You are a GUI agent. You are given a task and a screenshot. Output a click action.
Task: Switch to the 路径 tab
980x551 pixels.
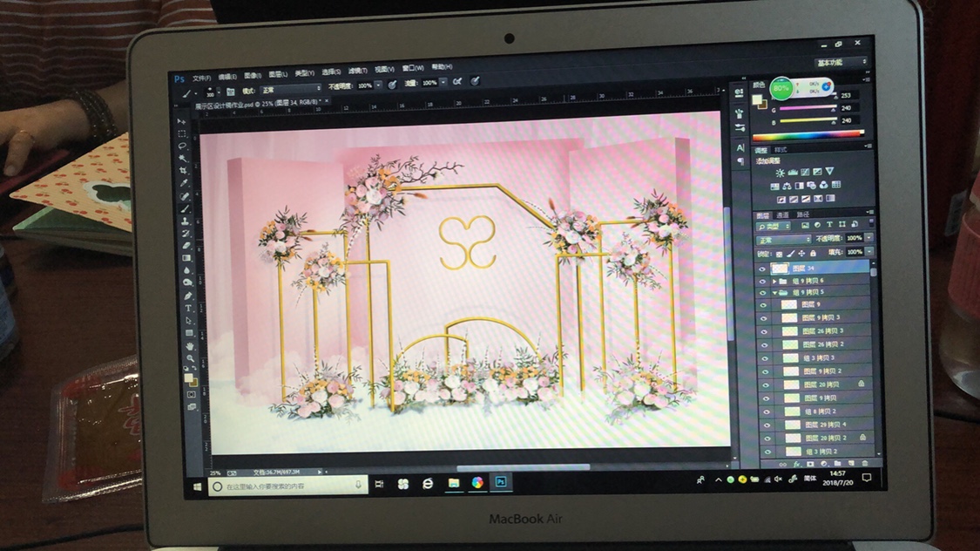coord(802,214)
